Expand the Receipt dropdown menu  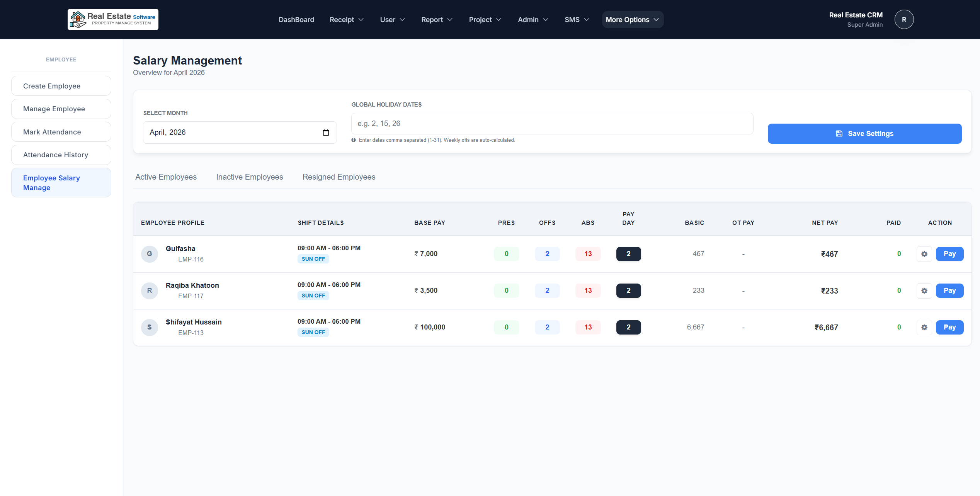346,19
